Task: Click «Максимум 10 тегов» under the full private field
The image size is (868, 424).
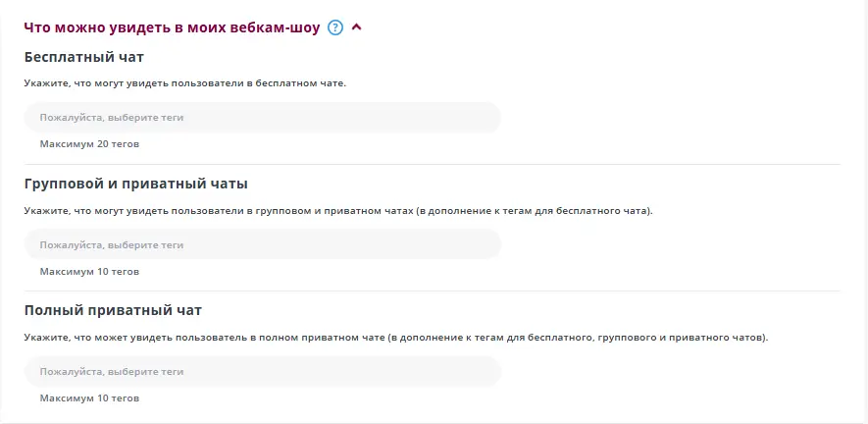Action: click(89, 398)
